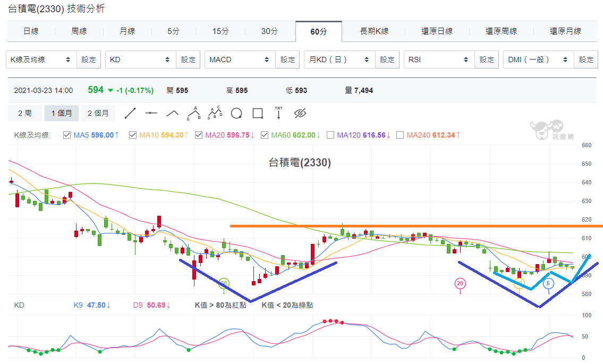This screenshot has height=364, width=603.
Task: Select the TXT text annotation tool
Action: pos(278,113)
